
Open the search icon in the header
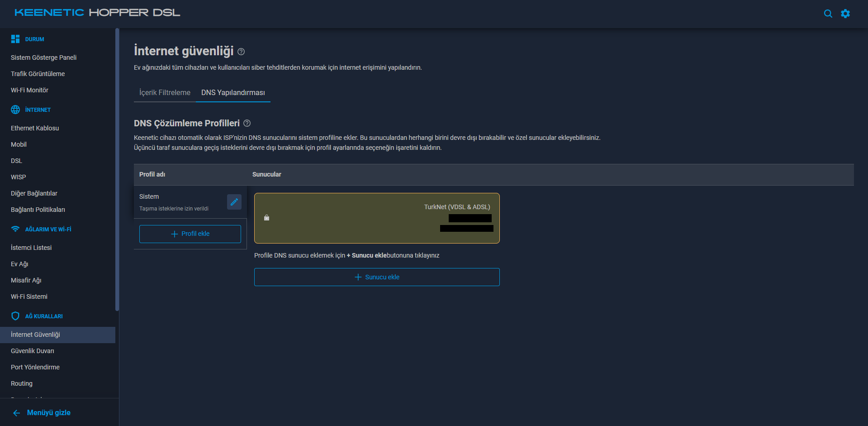tap(828, 14)
